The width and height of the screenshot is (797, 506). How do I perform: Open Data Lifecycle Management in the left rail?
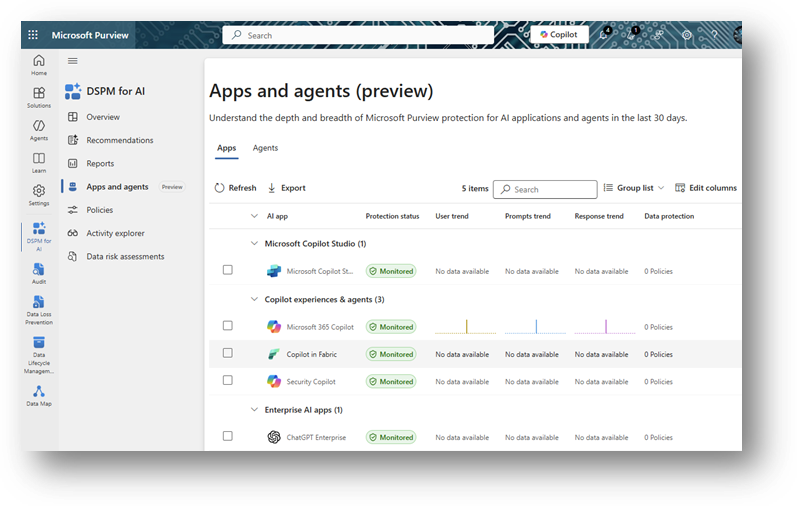click(39, 355)
